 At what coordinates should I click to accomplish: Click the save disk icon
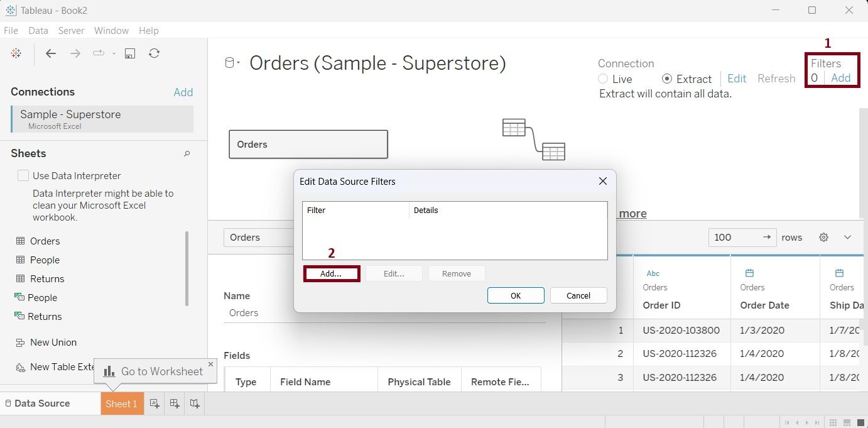pyautogui.click(x=130, y=53)
